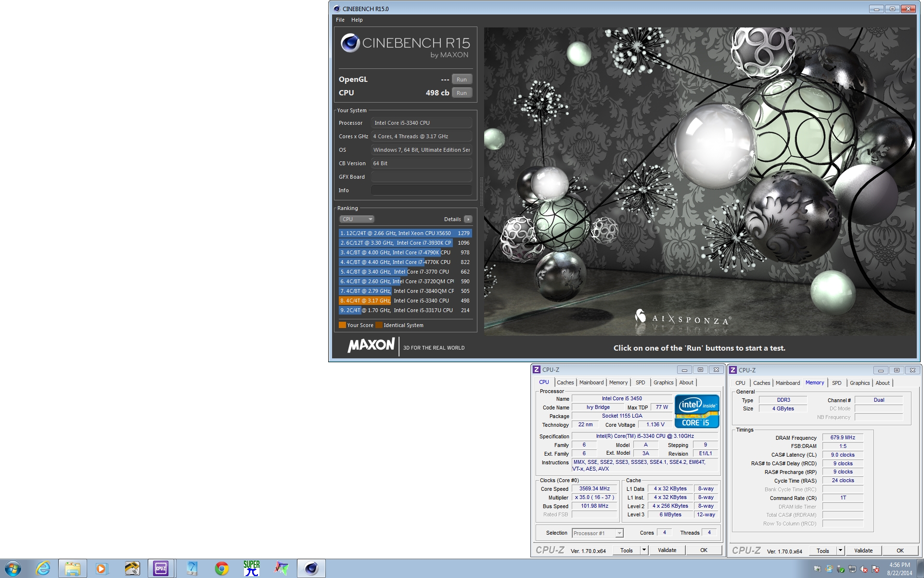Viewport: 924px width, 578px height.
Task: Click into the GFX Board field
Action: 421,177
